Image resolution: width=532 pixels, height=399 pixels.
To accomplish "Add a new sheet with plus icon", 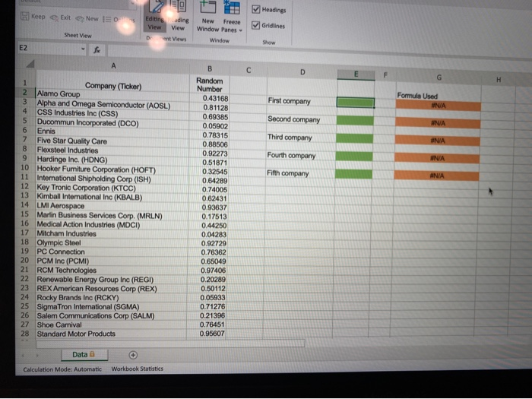I will pos(133,355).
